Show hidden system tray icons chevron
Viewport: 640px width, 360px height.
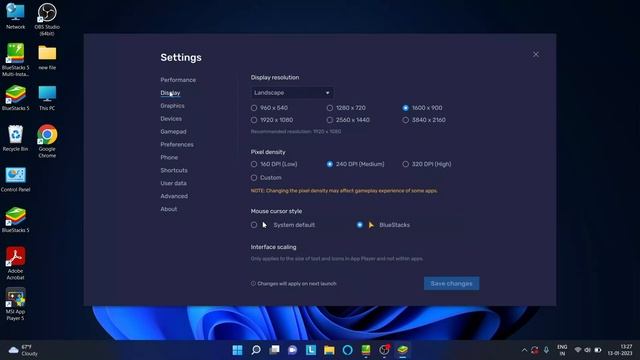point(524,350)
